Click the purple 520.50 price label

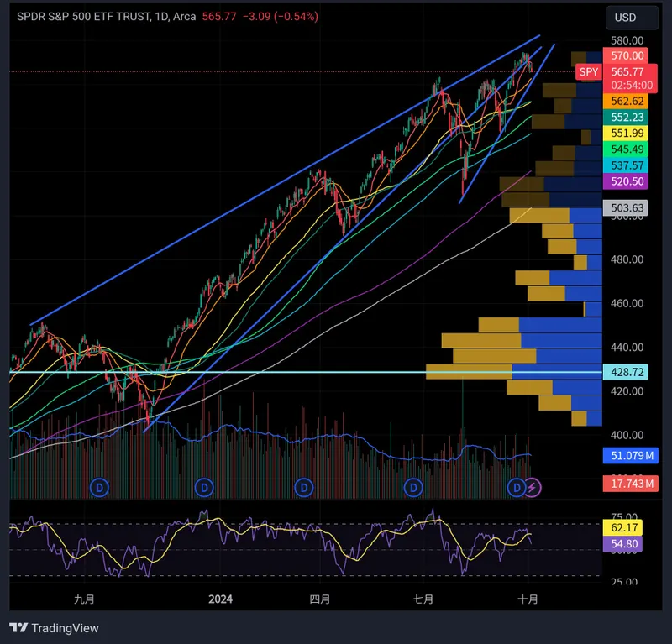[626, 181]
